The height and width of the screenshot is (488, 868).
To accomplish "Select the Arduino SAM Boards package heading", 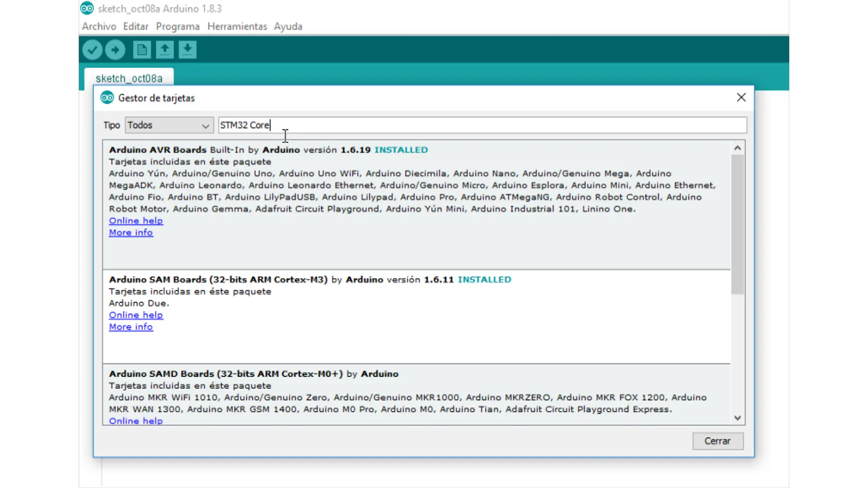I will (x=218, y=280).
